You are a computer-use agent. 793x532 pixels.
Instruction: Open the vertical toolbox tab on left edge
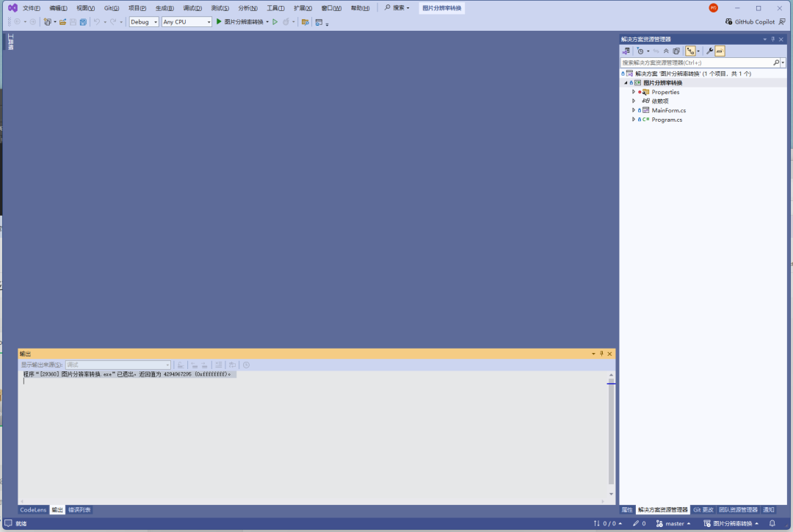point(10,42)
